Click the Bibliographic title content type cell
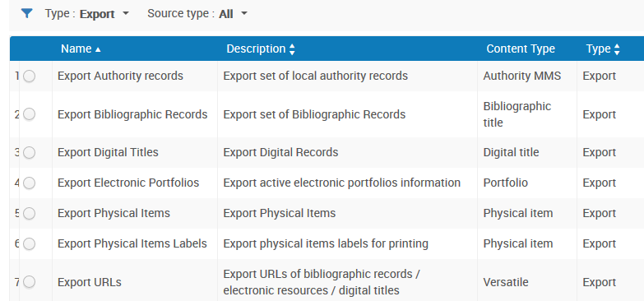The width and height of the screenshot is (644, 301). click(517, 114)
